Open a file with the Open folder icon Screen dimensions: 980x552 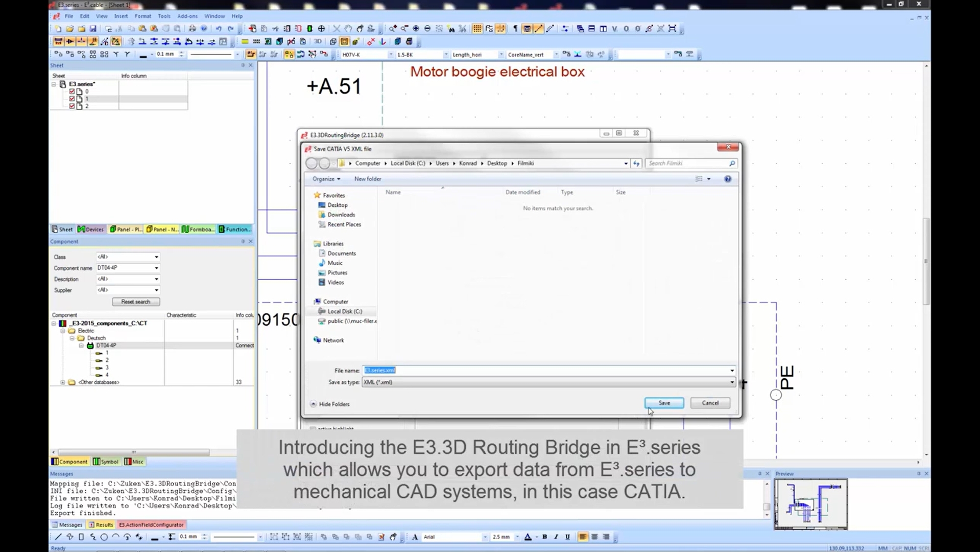70,29
